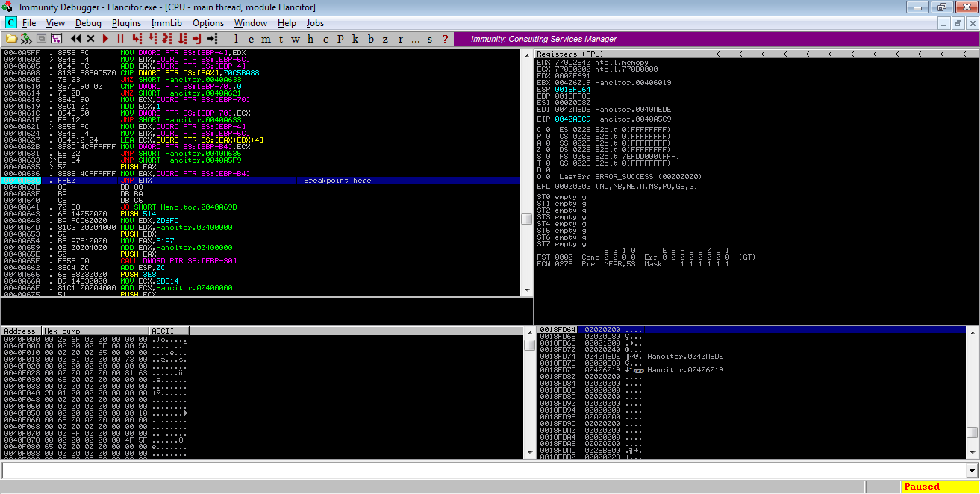Click the Address column header in dump
The height and width of the screenshot is (494, 980).
[x=21, y=331]
